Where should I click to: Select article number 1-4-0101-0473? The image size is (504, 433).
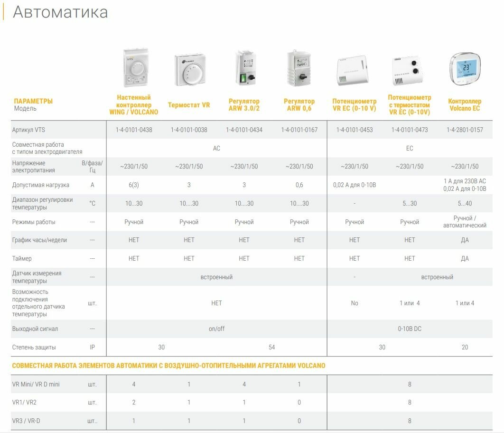pos(410,130)
